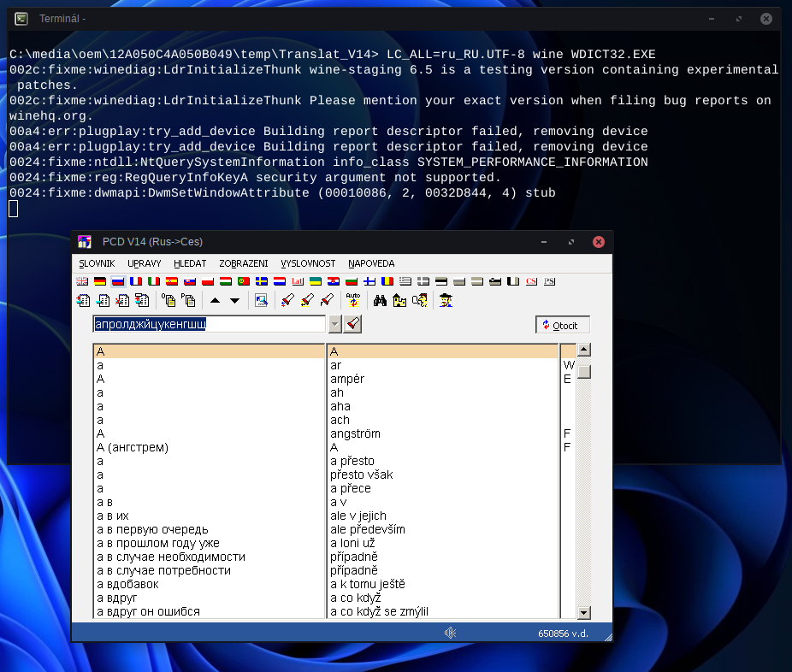Image resolution: width=792 pixels, height=672 pixels.
Task: Toggle the Auto mode icon
Action: coord(353,301)
